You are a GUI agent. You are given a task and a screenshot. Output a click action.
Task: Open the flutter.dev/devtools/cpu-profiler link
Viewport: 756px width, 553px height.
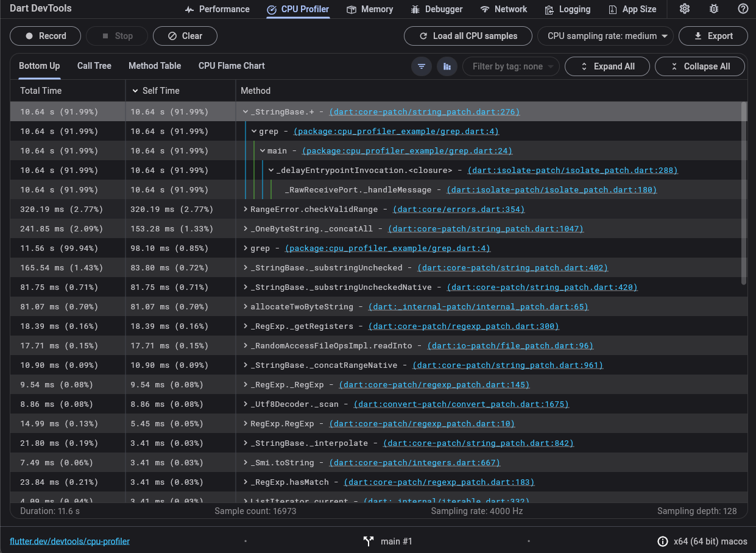click(69, 541)
